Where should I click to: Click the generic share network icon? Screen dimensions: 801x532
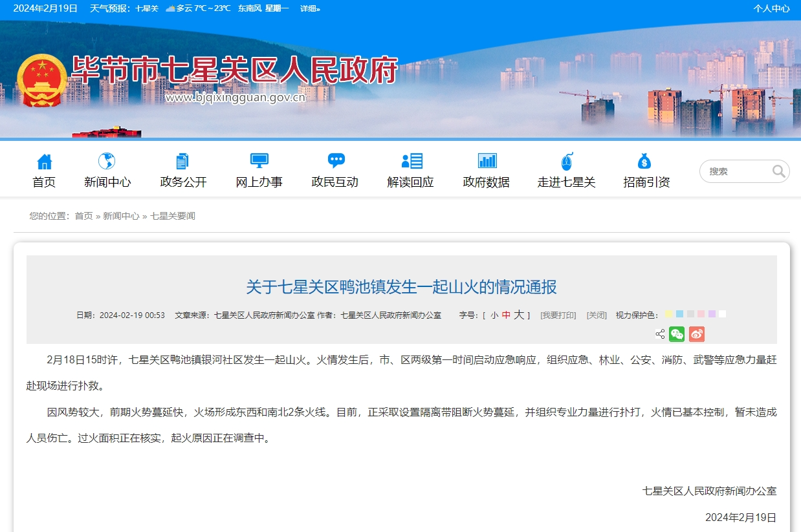coord(661,334)
